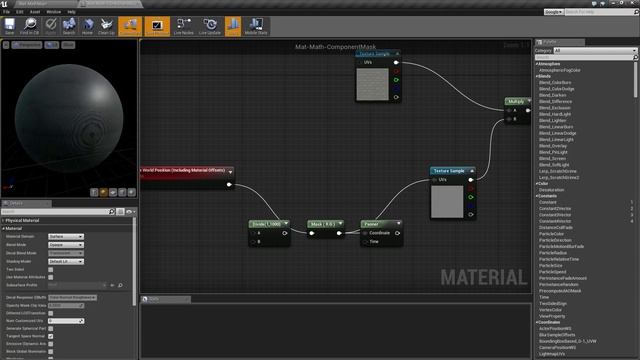The image size is (640, 360).
Task: Click the Find in CB toolbar icon
Action: [x=29, y=26]
